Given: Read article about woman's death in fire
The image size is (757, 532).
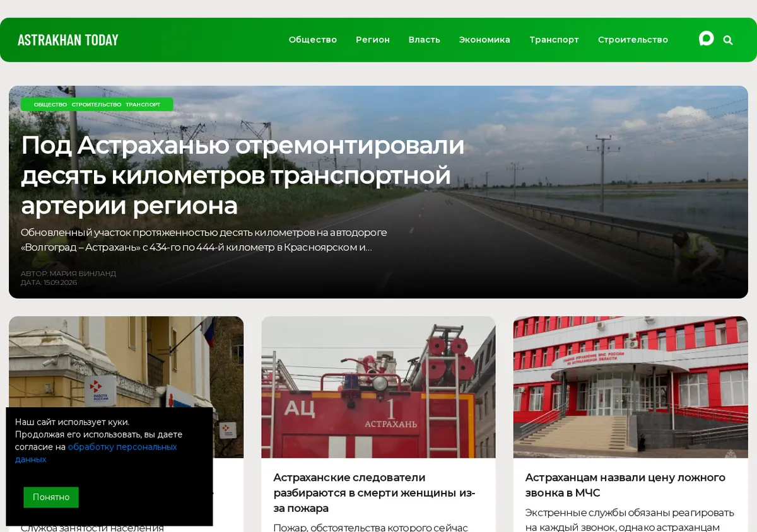Looking at the screenshot, I should 374,493.
